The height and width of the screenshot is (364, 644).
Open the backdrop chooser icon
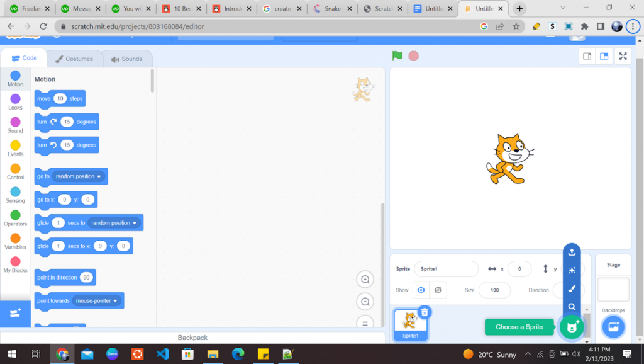[613, 326]
